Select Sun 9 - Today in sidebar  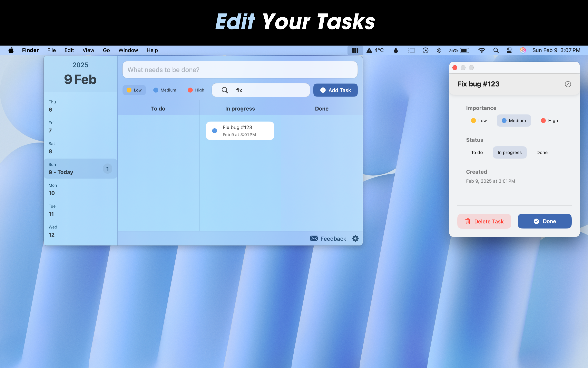point(80,169)
